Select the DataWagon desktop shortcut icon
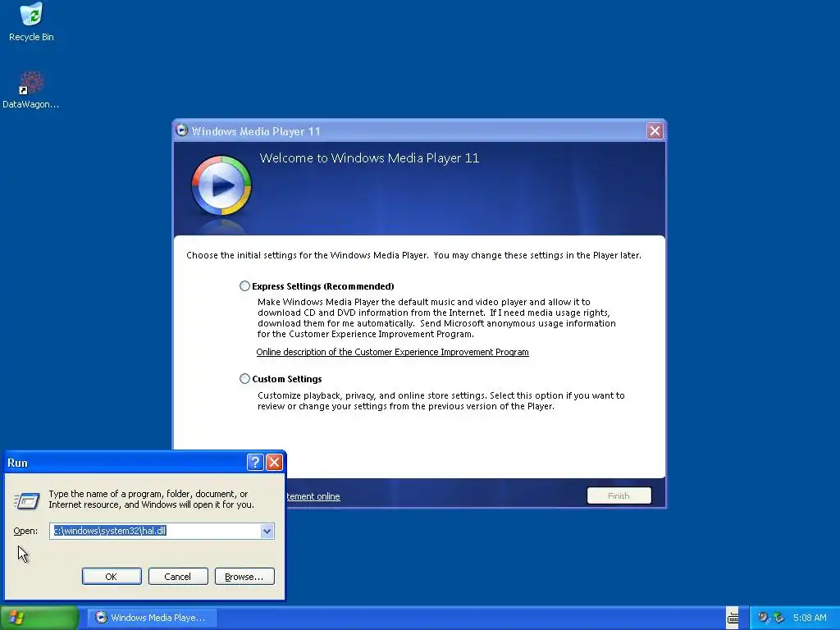This screenshot has height=630, width=840. click(x=31, y=89)
